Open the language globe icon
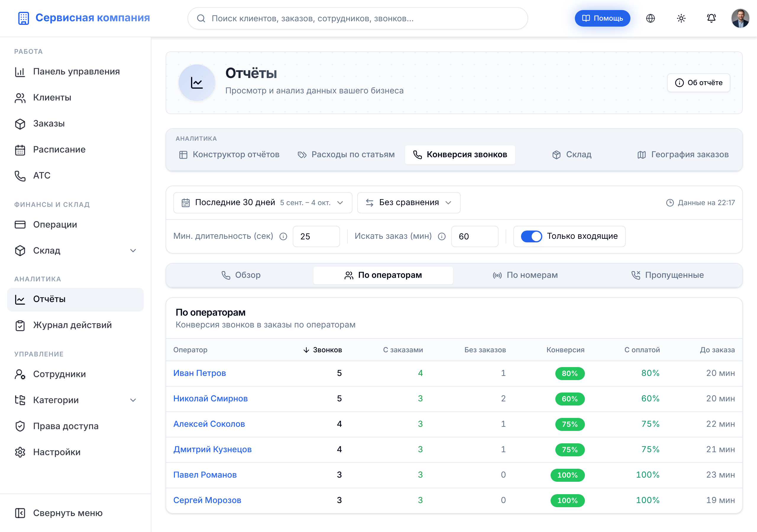 click(650, 18)
